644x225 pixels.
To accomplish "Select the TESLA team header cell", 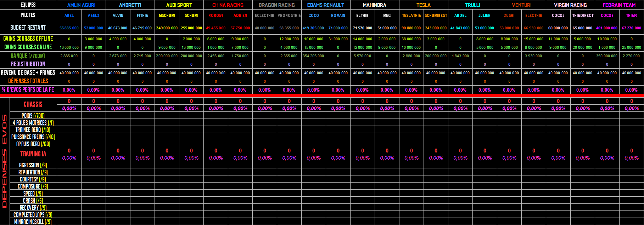I will (424, 5).
